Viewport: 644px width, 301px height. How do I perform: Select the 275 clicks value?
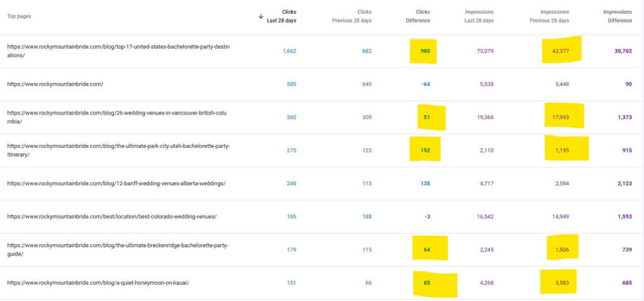[x=291, y=150]
